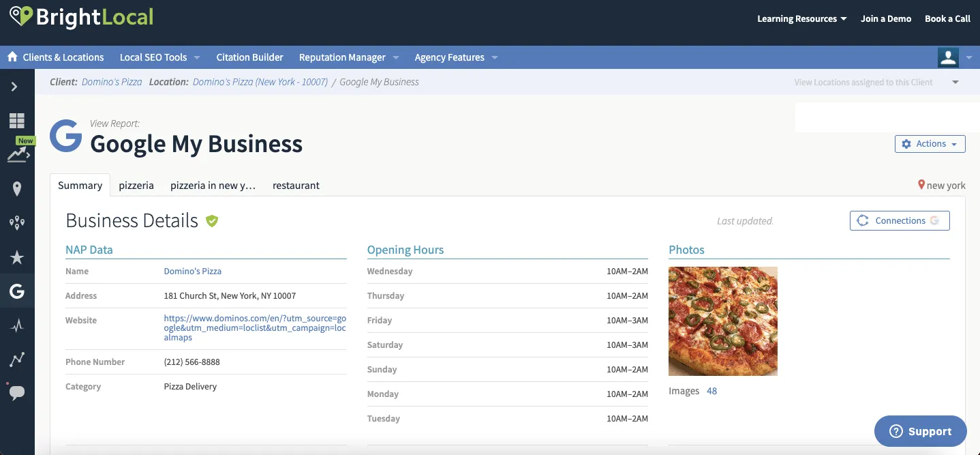The width and height of the screenshot is (980, 455).
Task: Expand View Locations assigned to this Client dropdown
Action: tap(876, 82)
